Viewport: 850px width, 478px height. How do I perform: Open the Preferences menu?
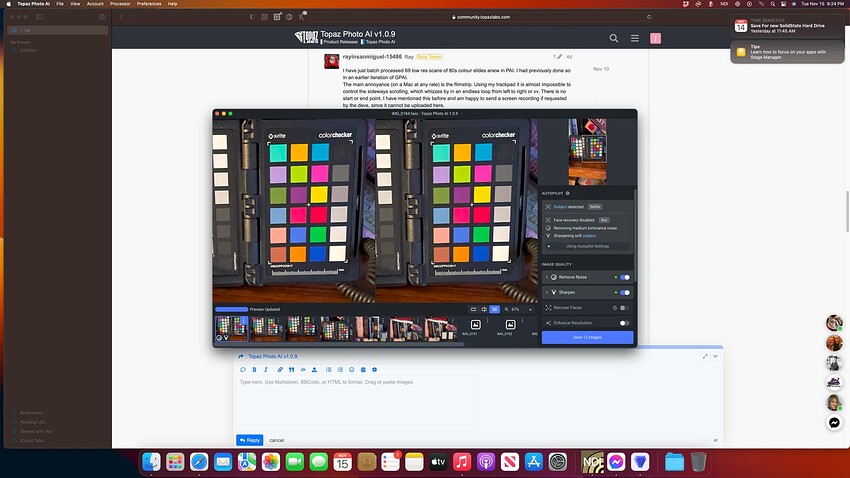(x=149, y=4)
